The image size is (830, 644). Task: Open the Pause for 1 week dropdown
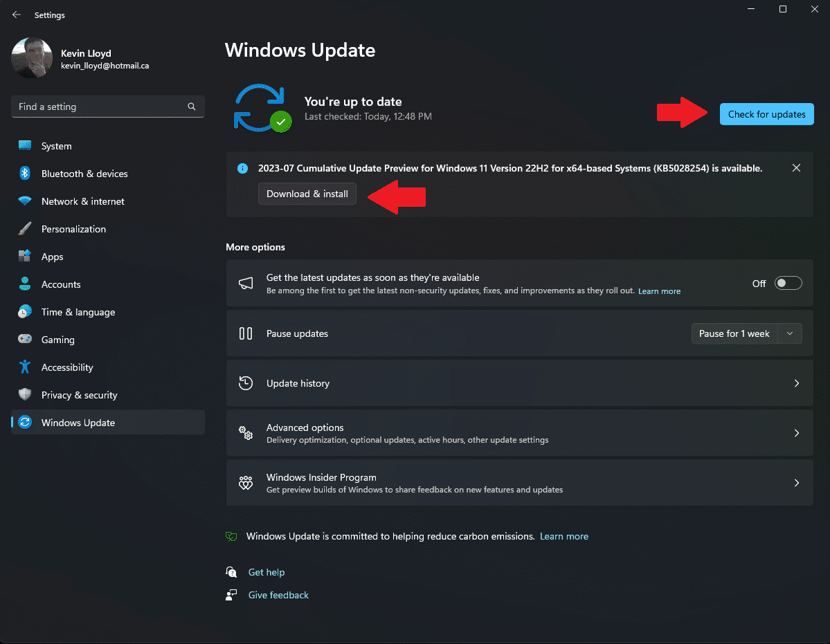[x=746, y=333]
